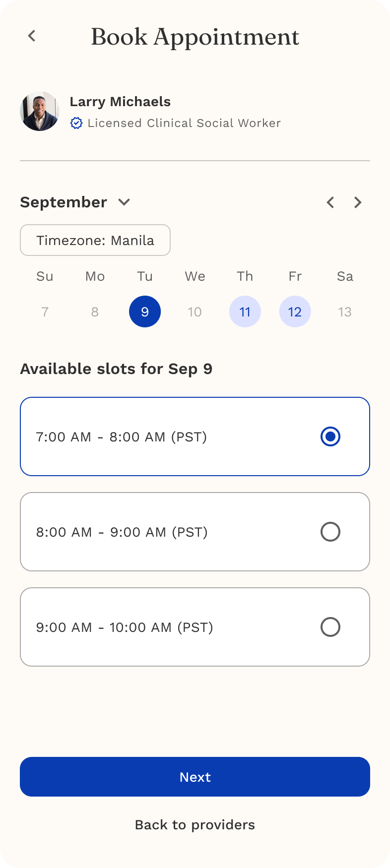The height and width of the screenshot is (868, 390).
Task: Click the Back to providers link
Action: (x=195, y=825)
